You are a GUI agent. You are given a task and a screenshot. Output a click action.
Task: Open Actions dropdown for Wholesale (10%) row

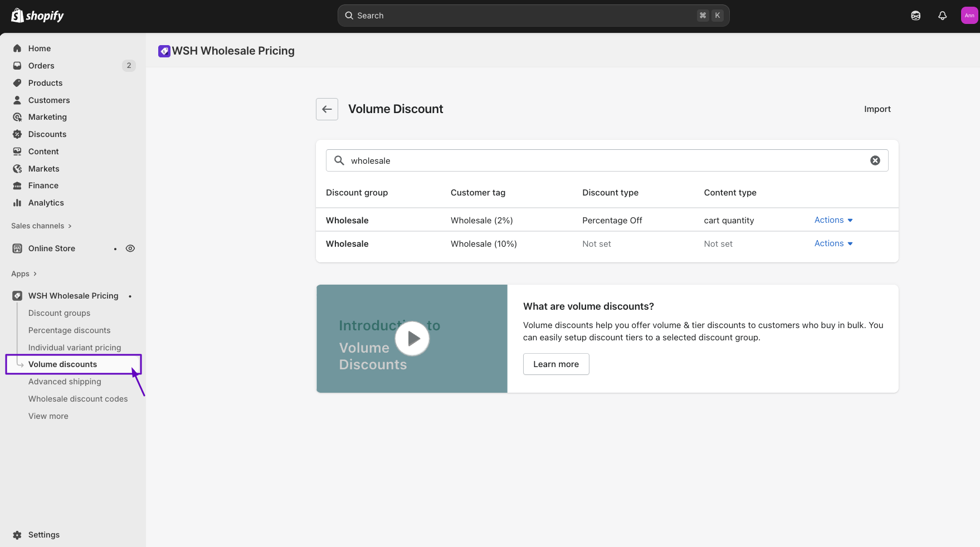[x=833, y=243]
